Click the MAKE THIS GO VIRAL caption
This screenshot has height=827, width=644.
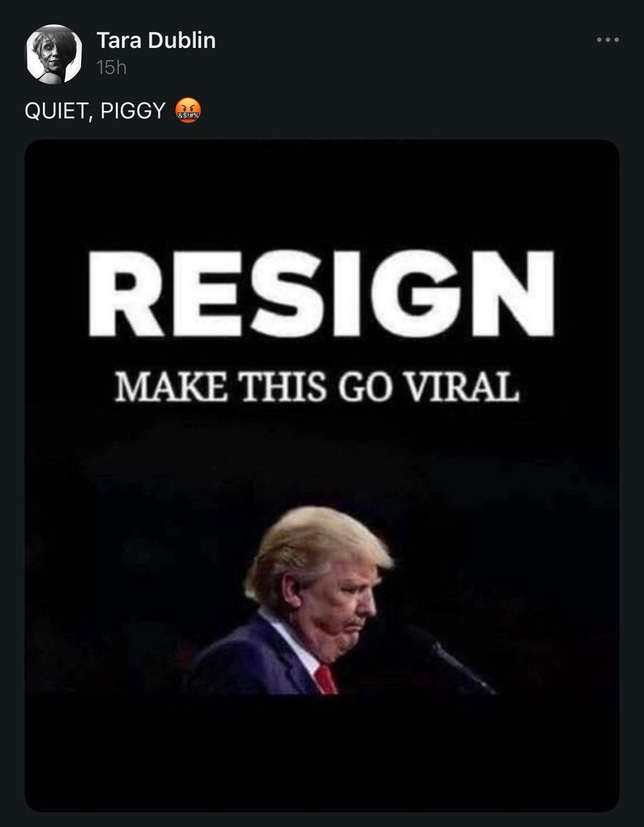tap(317, 386)
